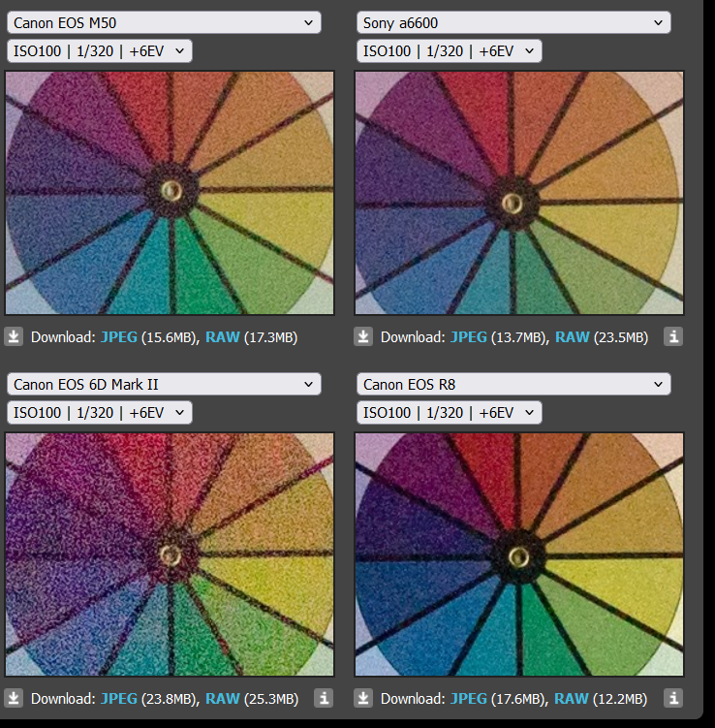Image resolution: width=715 pixels, height=728 pixels.
Task: Click download icon under Canon EOS M50 image
Action: click(14, 336)
